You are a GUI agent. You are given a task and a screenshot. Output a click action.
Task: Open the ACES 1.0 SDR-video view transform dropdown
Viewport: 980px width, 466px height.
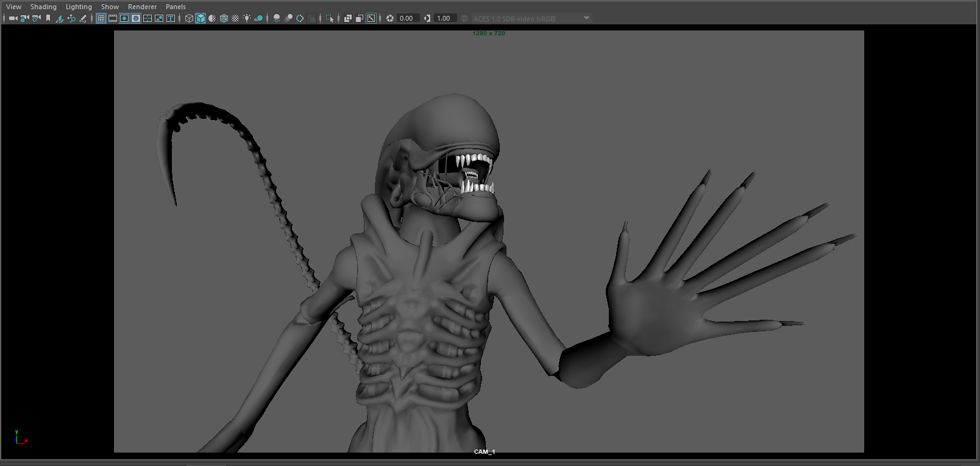coord(530,18)
